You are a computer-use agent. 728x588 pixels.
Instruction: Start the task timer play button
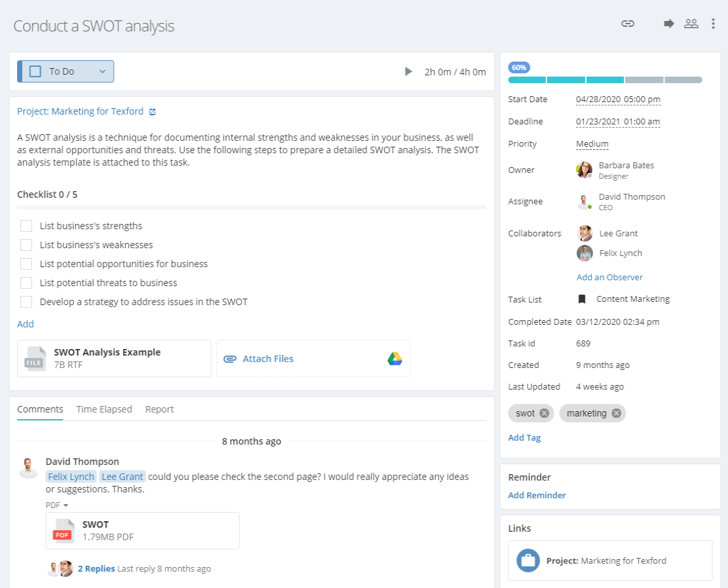[408, 71]
